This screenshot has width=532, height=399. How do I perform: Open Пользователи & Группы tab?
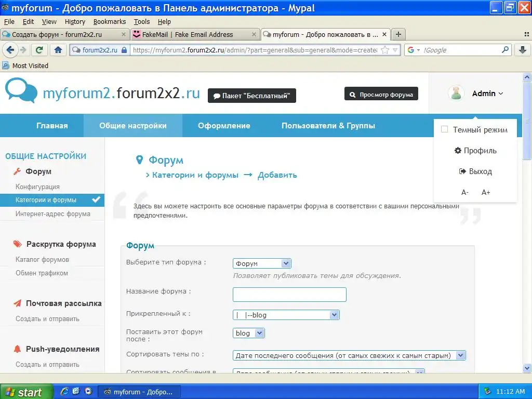click(328, 126)
